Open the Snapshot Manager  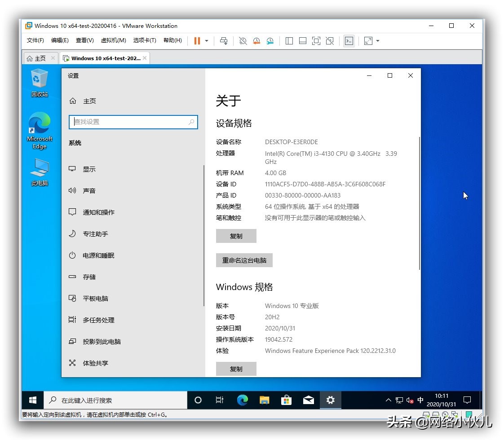270,41
